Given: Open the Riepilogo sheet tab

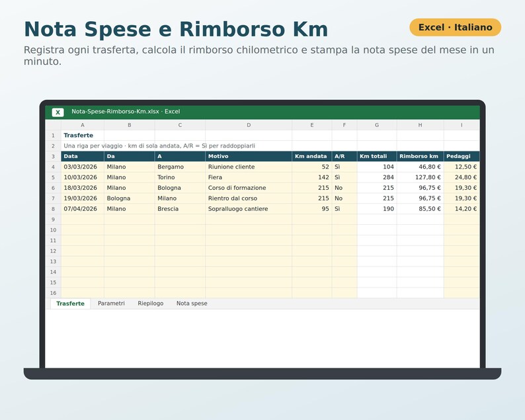Looking at the screenshot, I should (x=151, y=304).
